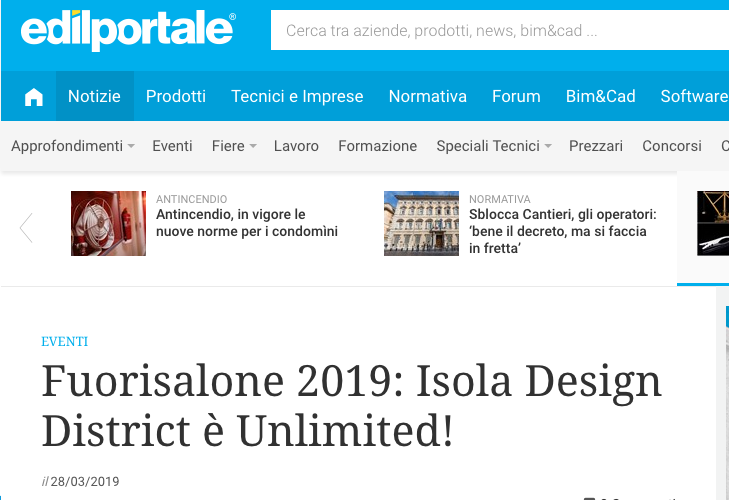
Task: Focus the search input field
Action: click(500, 30)
